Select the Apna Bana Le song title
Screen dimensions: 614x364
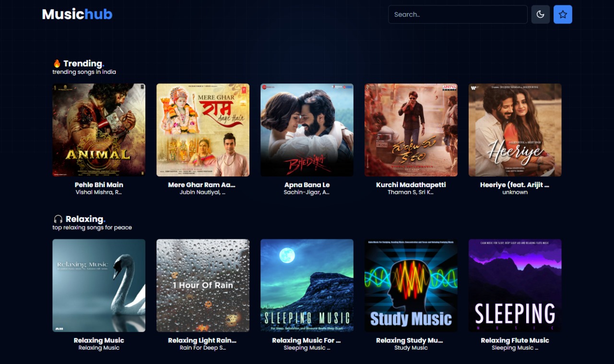point(307,185)
